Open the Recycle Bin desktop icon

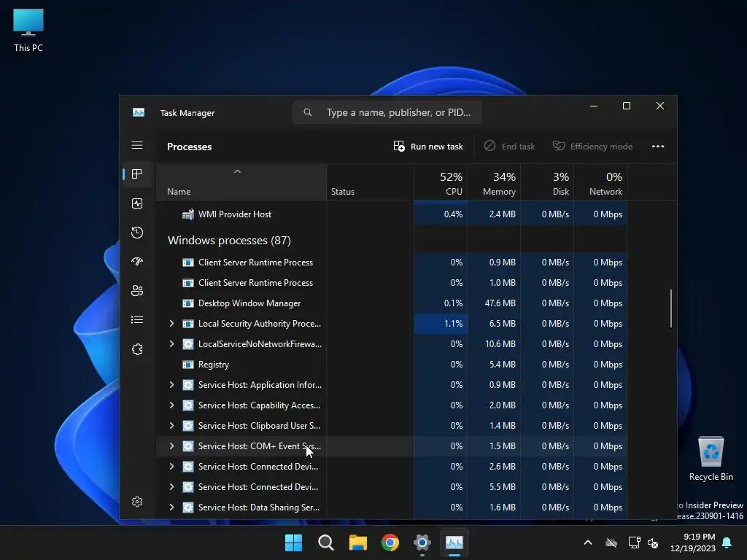[x=711, y=459]
